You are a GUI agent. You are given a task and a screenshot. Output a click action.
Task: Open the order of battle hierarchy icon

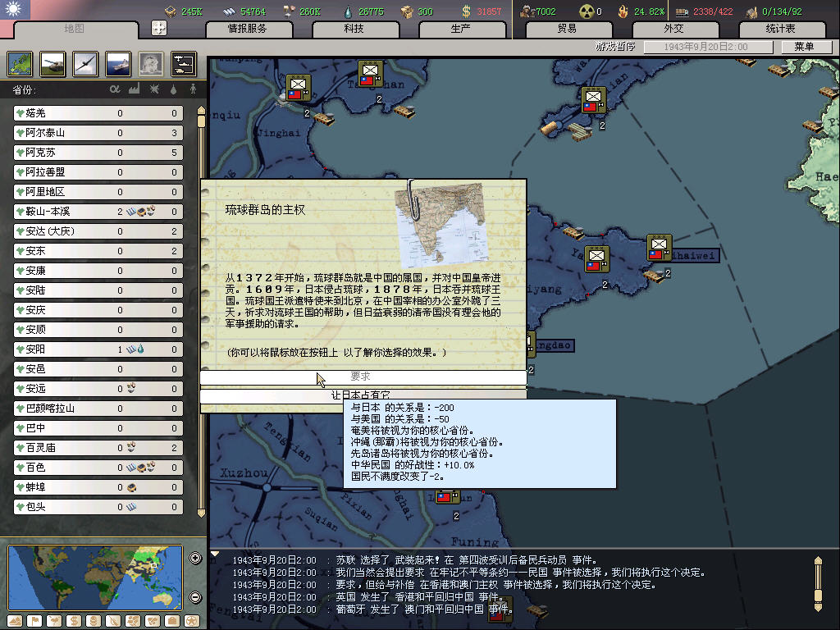pyautogui.click(x=184, y=64)
